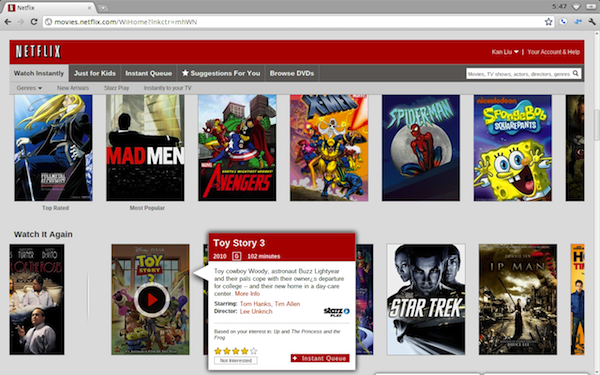
Task: Click the blue extension icon beside the wrench
Action: click(x=578, y=22)
